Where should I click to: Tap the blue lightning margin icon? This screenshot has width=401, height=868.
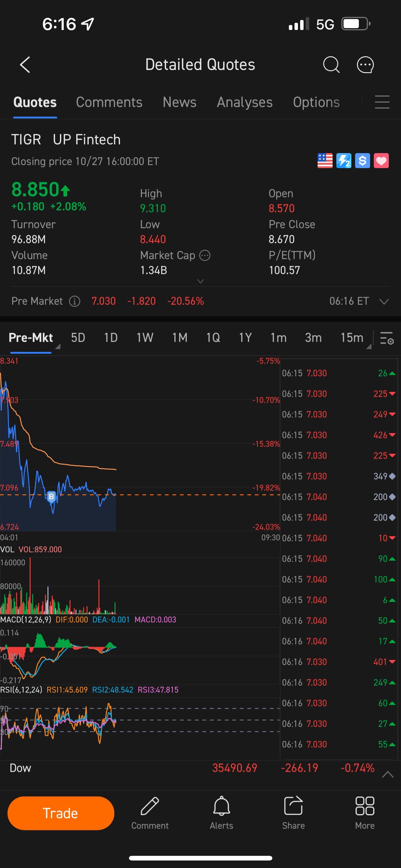pyautogui.click(x=344, y=160)
